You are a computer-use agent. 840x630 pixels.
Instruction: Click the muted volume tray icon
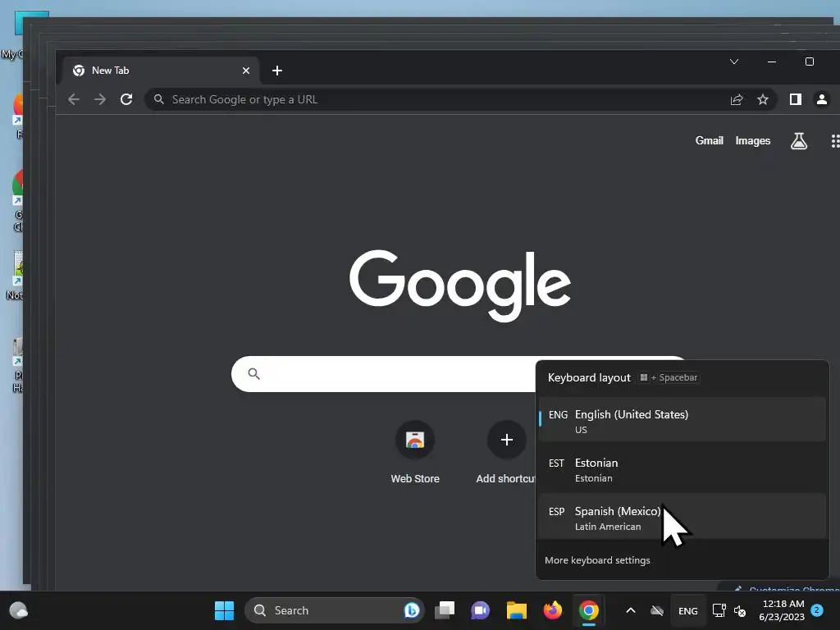pos(740,610)
